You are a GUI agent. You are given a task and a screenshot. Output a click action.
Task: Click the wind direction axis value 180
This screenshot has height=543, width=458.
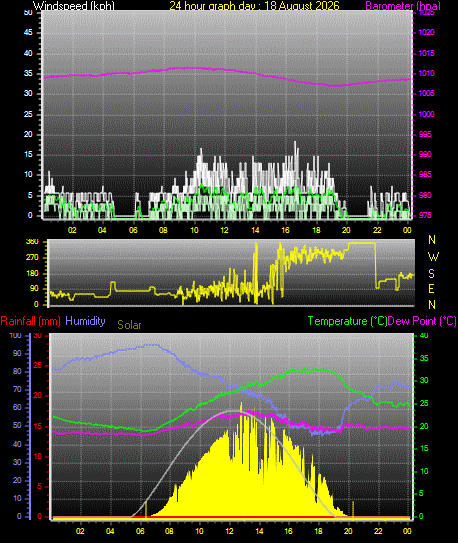(x=32, y=274)
